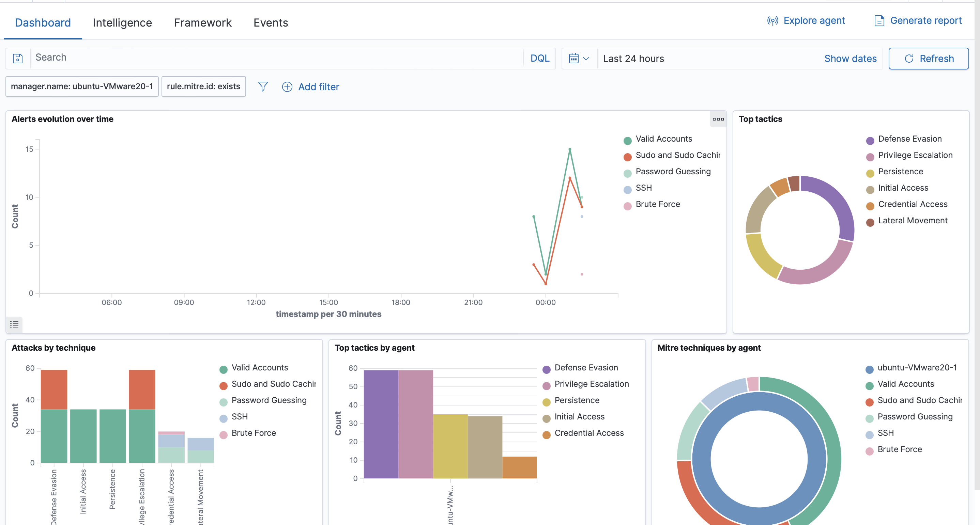Click the Lateral Movement color swatch
Screen dimensions: 980x525
pyautogui.click(x=870, y=222)
